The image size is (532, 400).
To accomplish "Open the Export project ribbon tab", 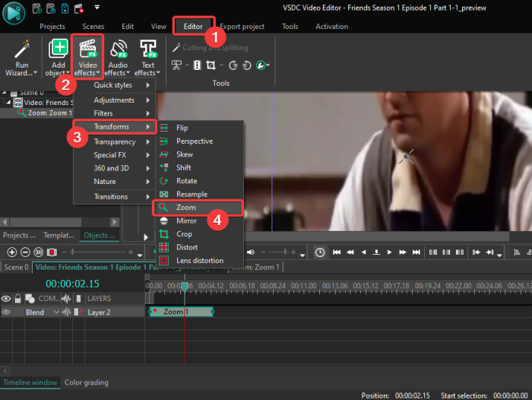I will 242,26.
